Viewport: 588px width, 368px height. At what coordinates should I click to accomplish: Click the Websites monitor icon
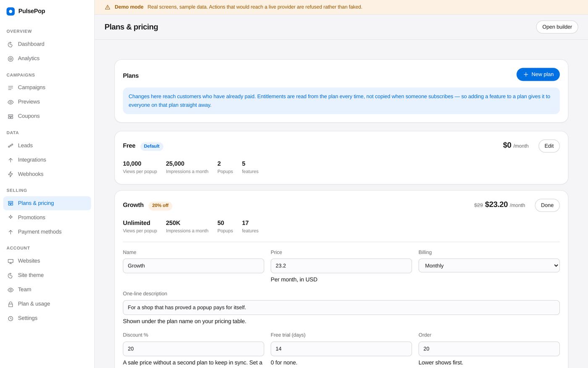point(10,261)
